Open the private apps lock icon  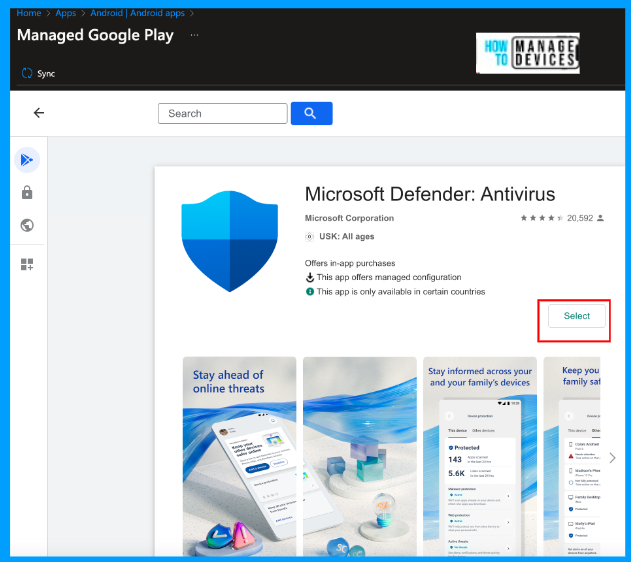pos(27,193)
